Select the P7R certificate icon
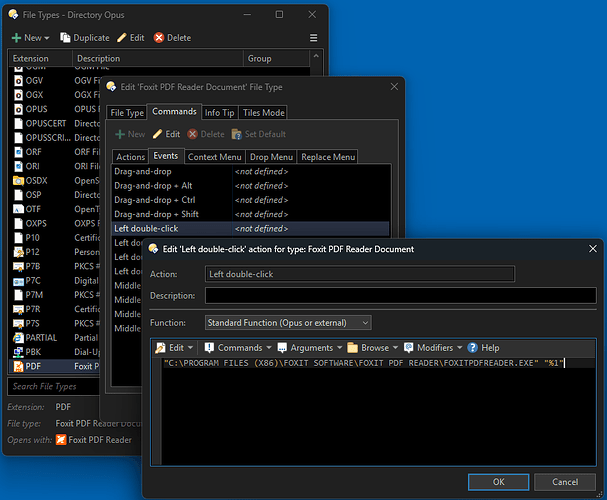 pyautogui.click(x=18, y=310)
